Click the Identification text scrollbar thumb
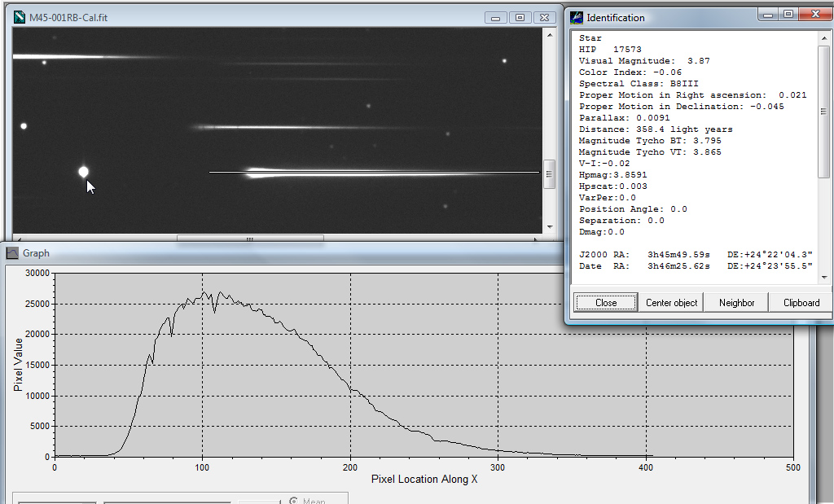 click(823, 112)
